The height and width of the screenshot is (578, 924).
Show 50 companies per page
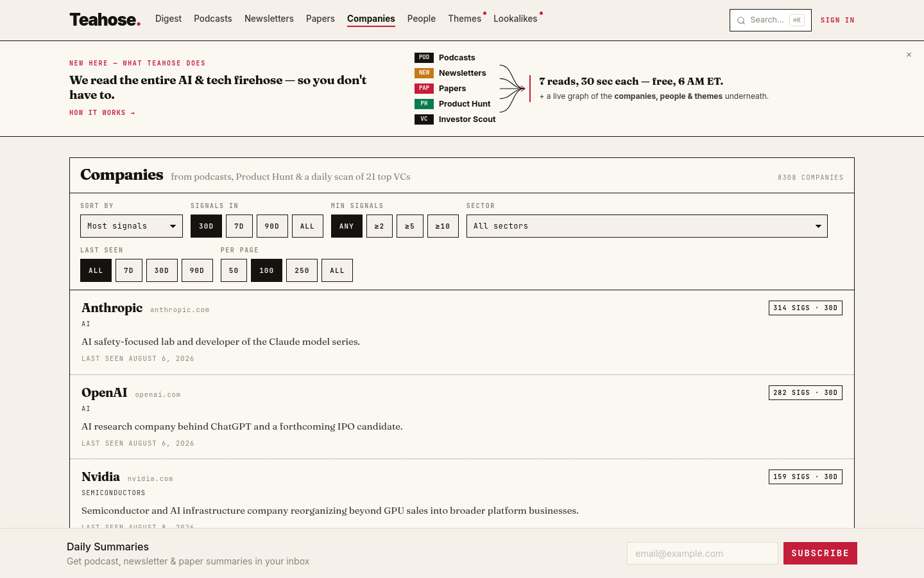click(234, 270)
